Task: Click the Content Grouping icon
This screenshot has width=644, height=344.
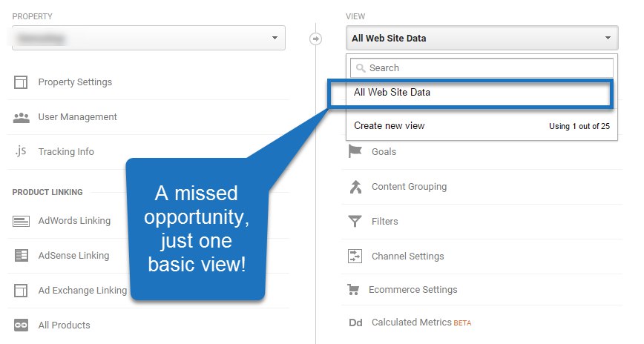Action: [355, 187]
